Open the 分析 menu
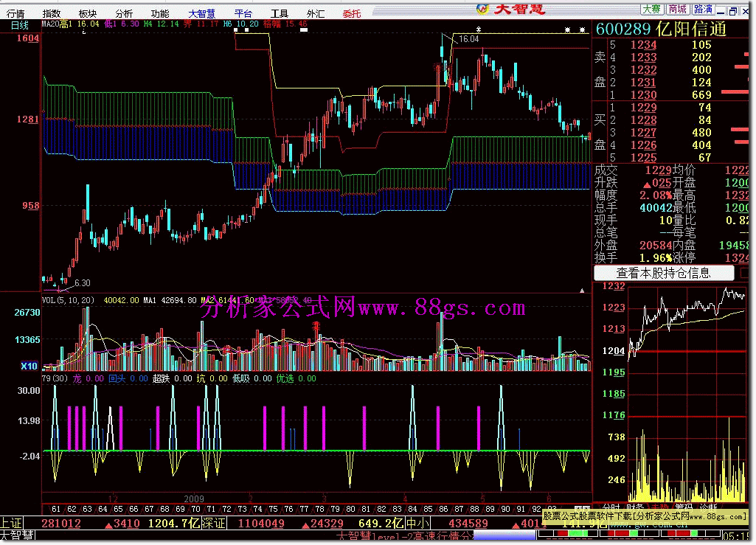 coord(123,13)
